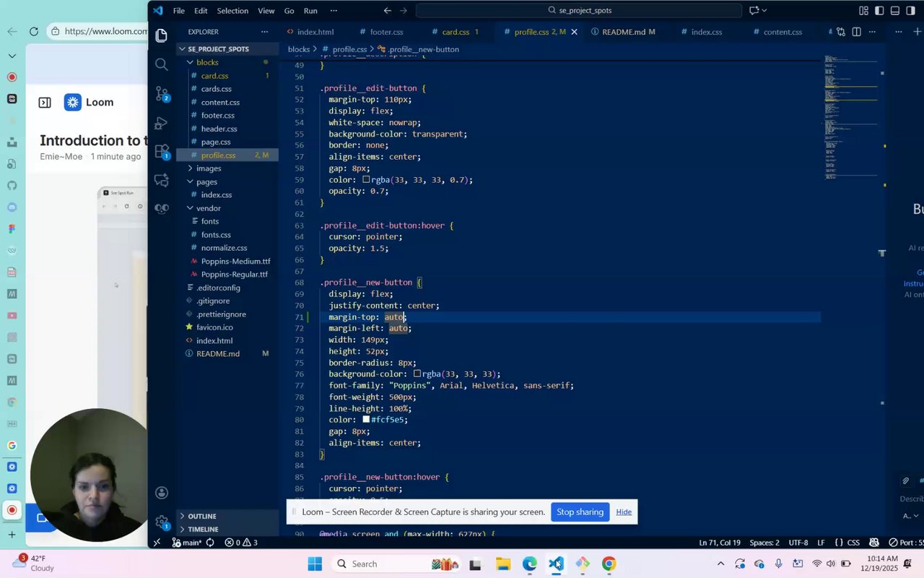Open the Extensions view
Screen dimensions: 924x578
pyautogui.click(x=162, y=151)
